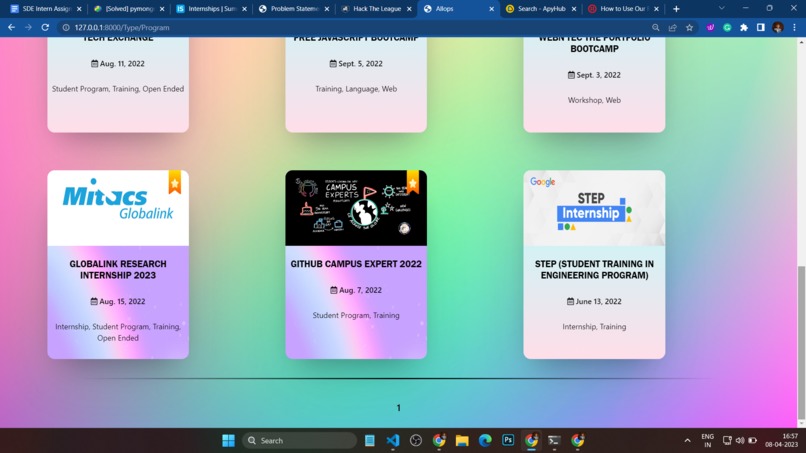Viewport: 806px width, 453px height.
Task: Open the Terminal app from taskbar
Action: [x=554, y=441]
